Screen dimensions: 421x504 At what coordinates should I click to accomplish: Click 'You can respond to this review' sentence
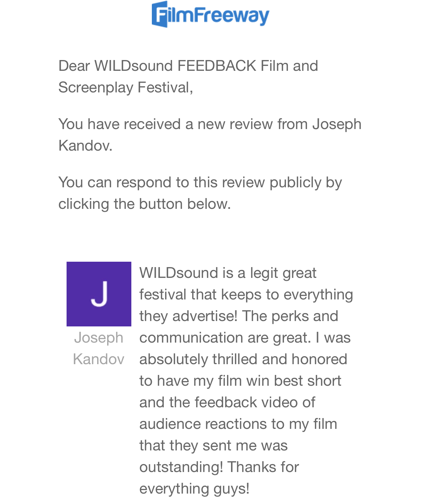(x=162, y=182)
